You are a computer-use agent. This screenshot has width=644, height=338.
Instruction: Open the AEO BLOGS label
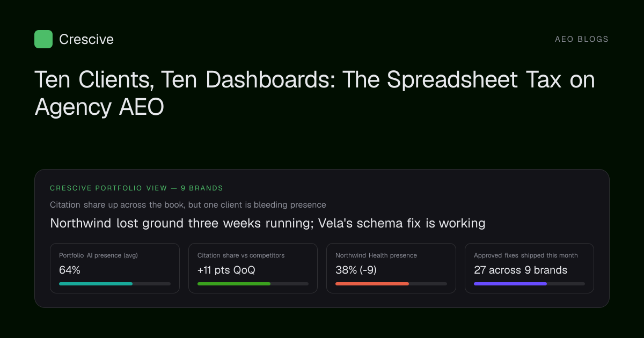point(582,39)
